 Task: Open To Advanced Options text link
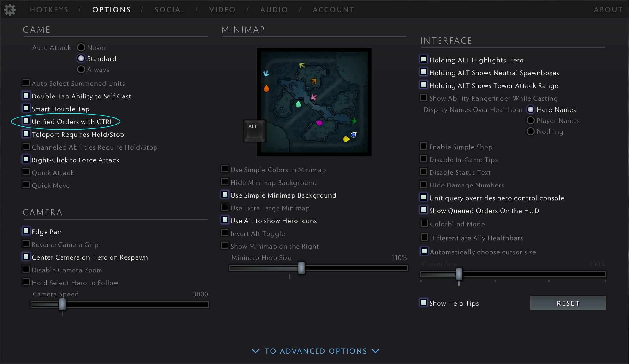(x=316, y=351)
